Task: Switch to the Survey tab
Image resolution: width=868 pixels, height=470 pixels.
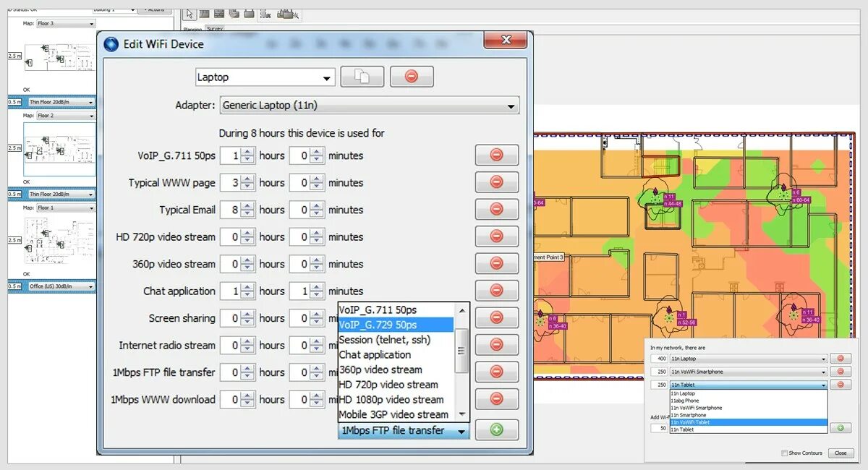Action: [x=215, y=29]
